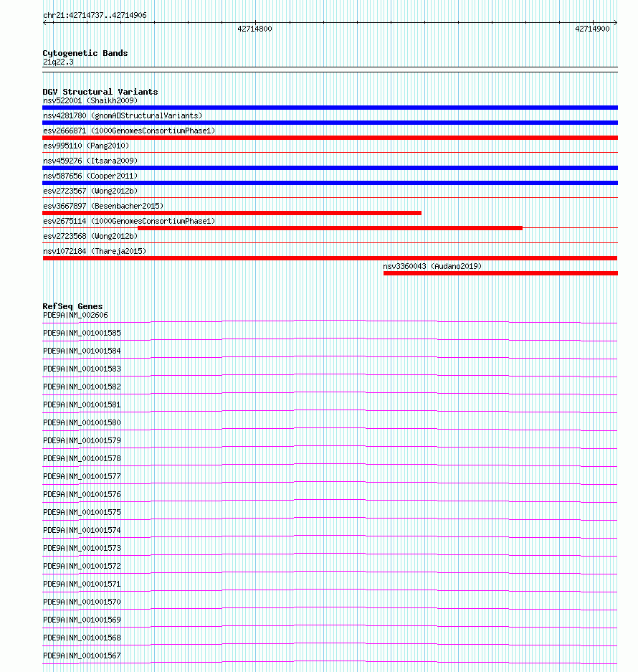Viewport: 638px width, 672px height.
Task: Open transcript PDE9A|NM_001001585
Action: click(82, 333)
